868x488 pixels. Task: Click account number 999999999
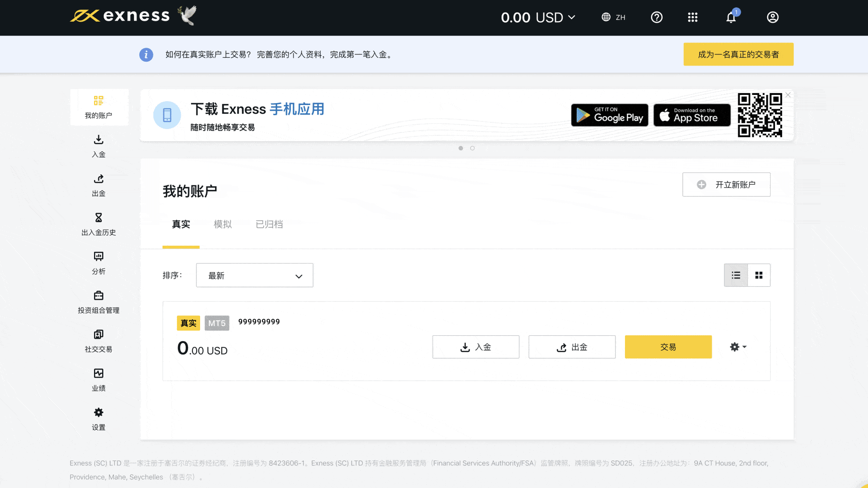[259, 322]
